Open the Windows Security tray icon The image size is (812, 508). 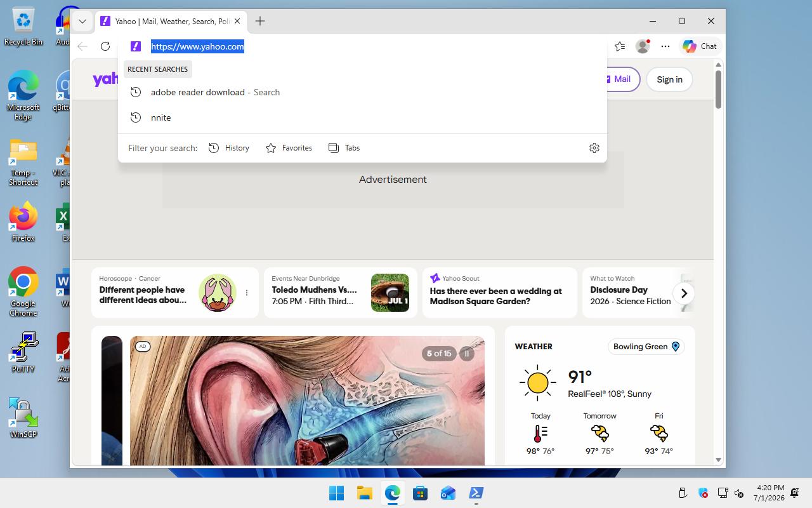pyautogui.click(x=703, y=493)
